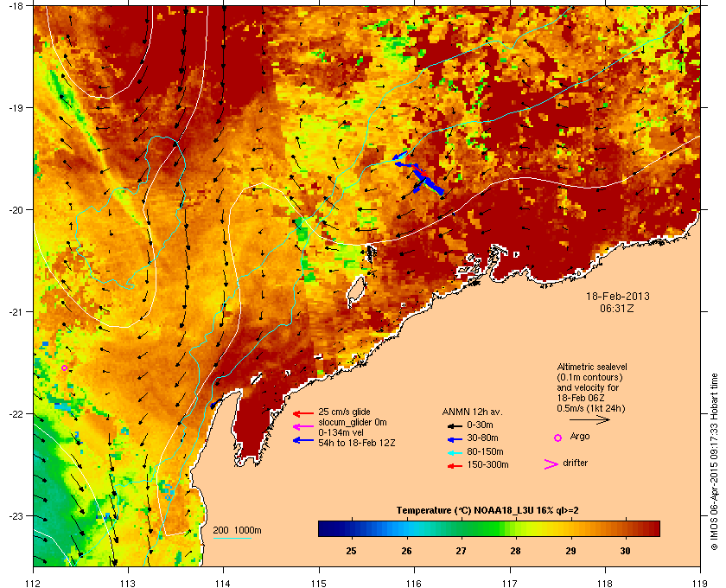Click the date label 18-Feb-2013
This screenshot has width=726, height=588.
pyautogui.click(x=618, y=297)
